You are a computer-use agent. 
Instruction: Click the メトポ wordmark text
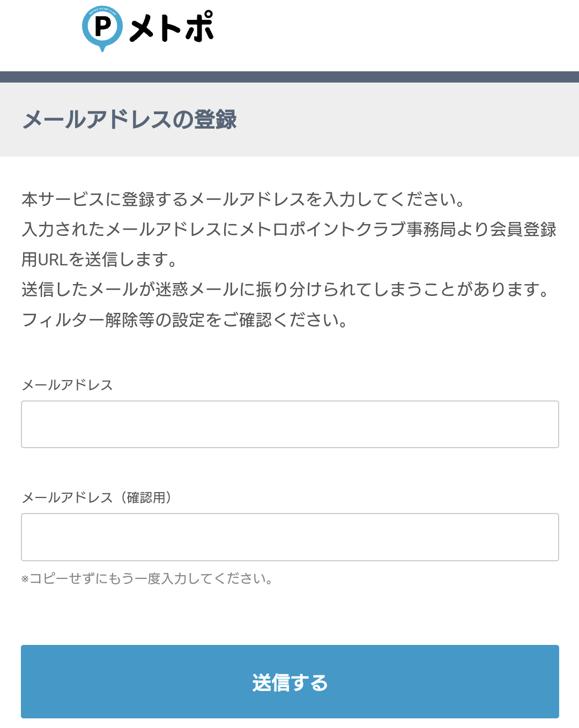point(172,27)
